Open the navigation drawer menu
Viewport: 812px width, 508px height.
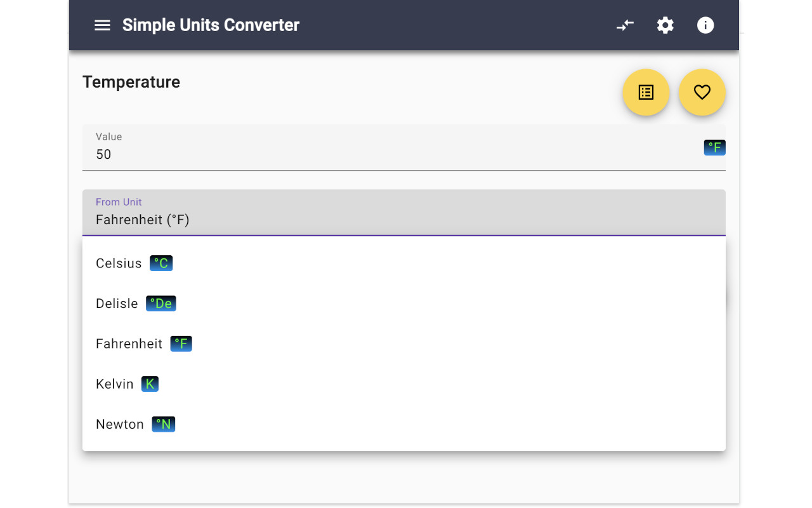coord(102,25)
